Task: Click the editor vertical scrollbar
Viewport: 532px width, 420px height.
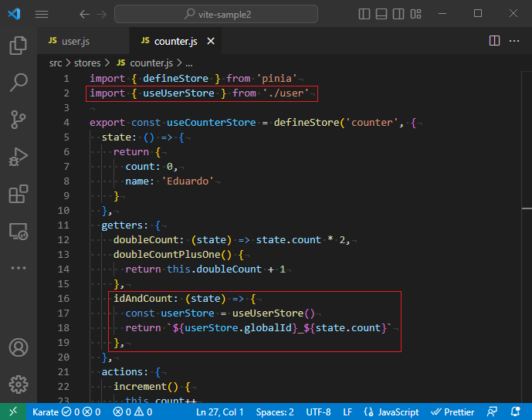Action: pos(527,237)
